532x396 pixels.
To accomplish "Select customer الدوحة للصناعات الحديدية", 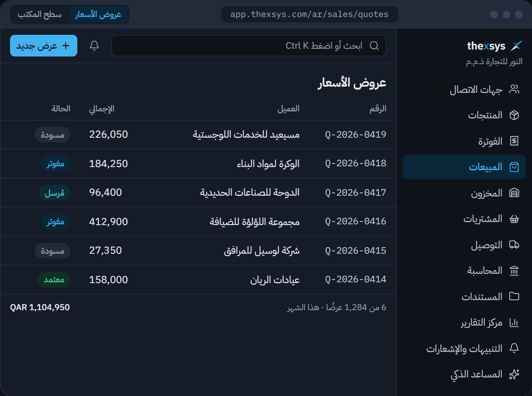I will 250,193.
